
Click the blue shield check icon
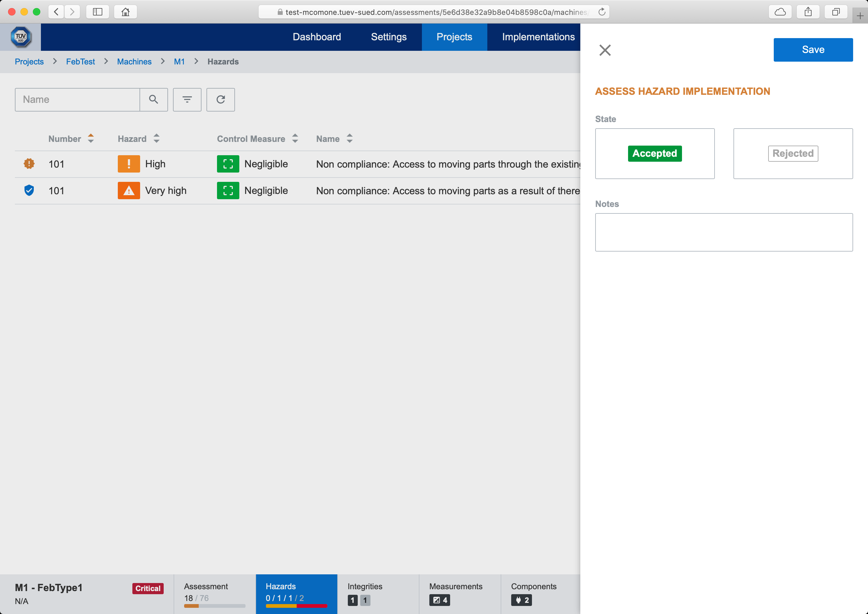coord(29,190)
